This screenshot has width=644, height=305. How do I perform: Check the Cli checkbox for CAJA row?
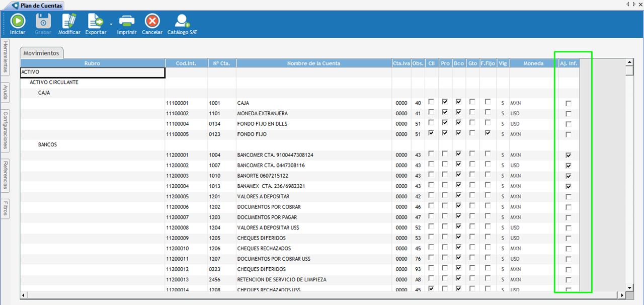pos(431,103)
